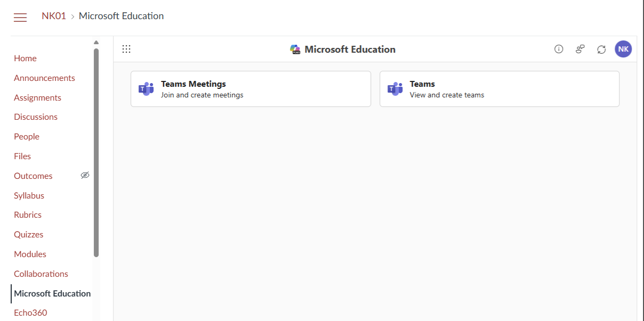Open the Assignments page
The image size is (644, 321).
click(x=37, y=97)
